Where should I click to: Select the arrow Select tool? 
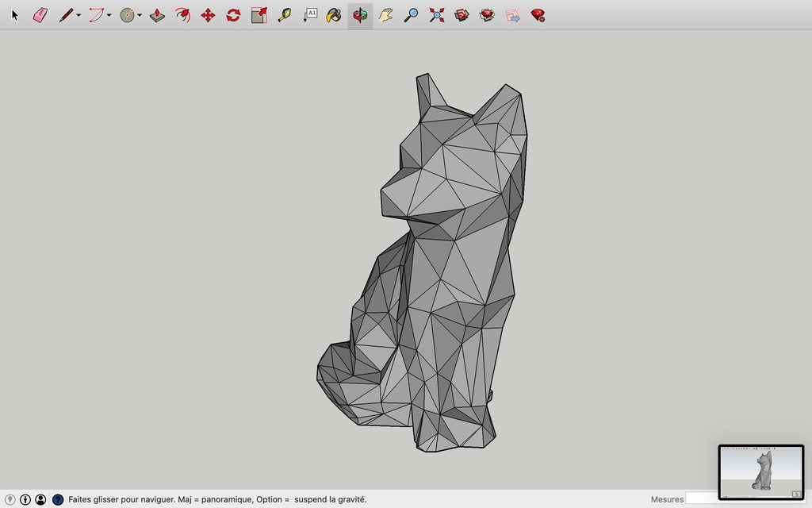(x=14, y=14)
